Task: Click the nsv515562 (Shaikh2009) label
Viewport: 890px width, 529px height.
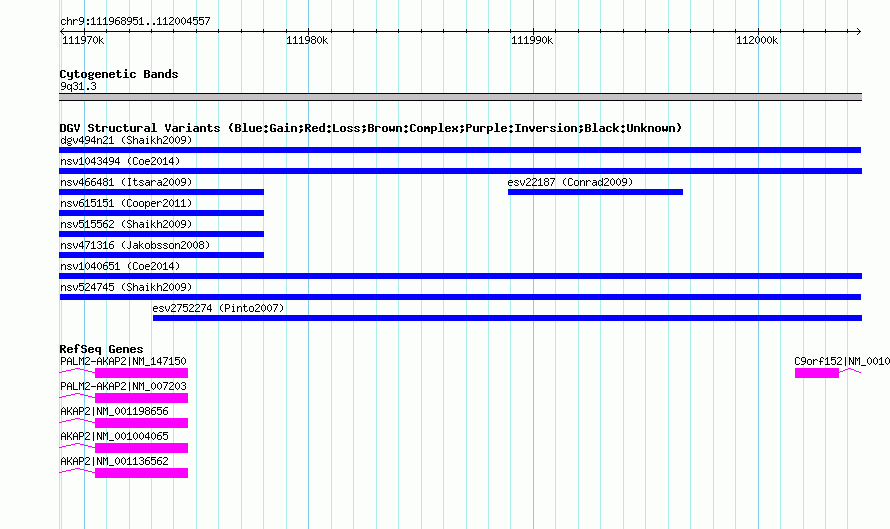Action: pos(126,224)
